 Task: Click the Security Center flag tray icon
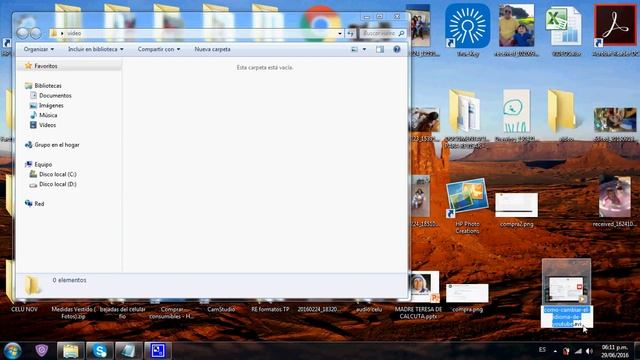(x=566, y=351)
